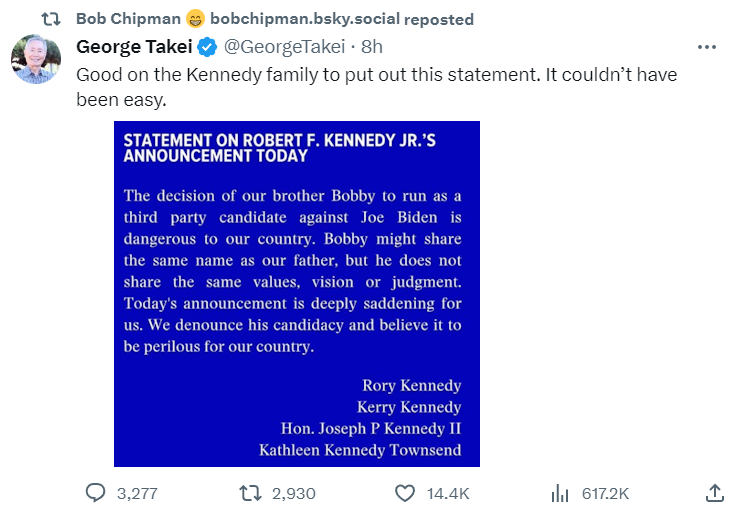The image size is (732, 513).
Task: Click the share upload arrow icon
Action: tap(714, 493)
